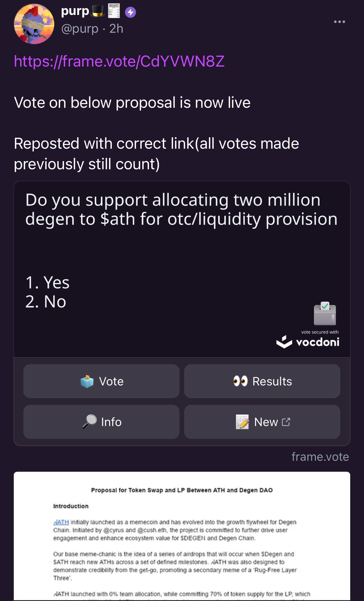Follow the ATH hyperlink in the proposal
This screenshot has width=364, height=601.
point(61,522)
